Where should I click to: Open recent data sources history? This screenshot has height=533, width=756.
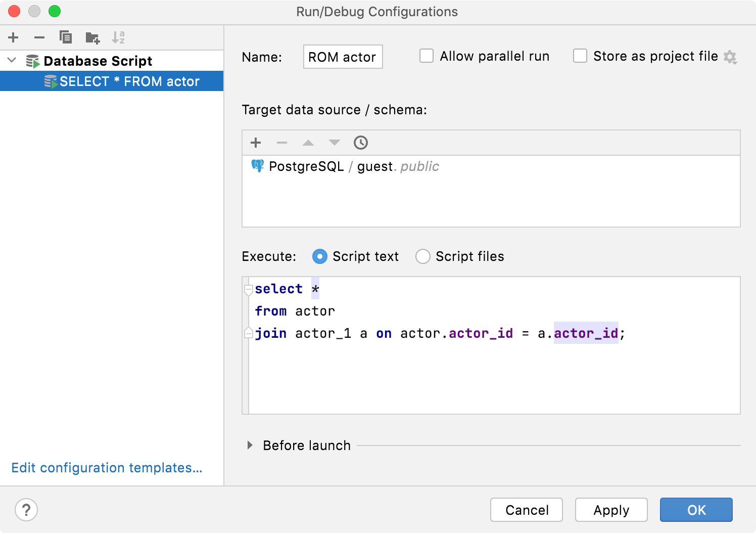[x=361, y=143]
